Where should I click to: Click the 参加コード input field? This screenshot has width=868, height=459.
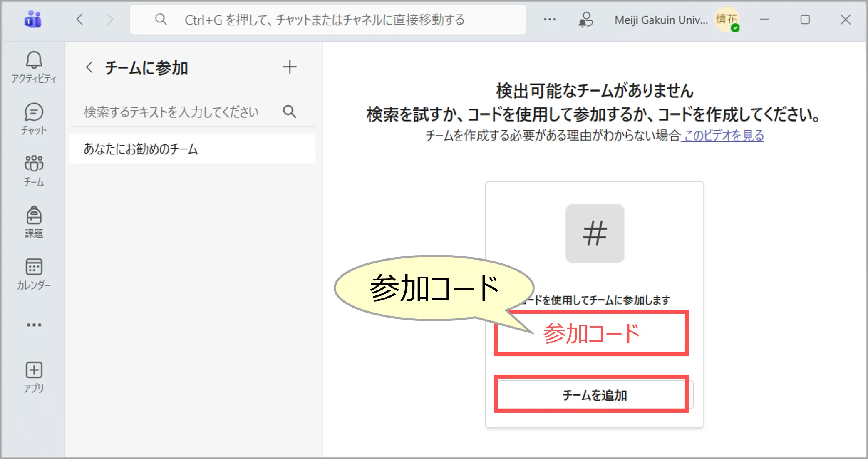coord(591,333)
